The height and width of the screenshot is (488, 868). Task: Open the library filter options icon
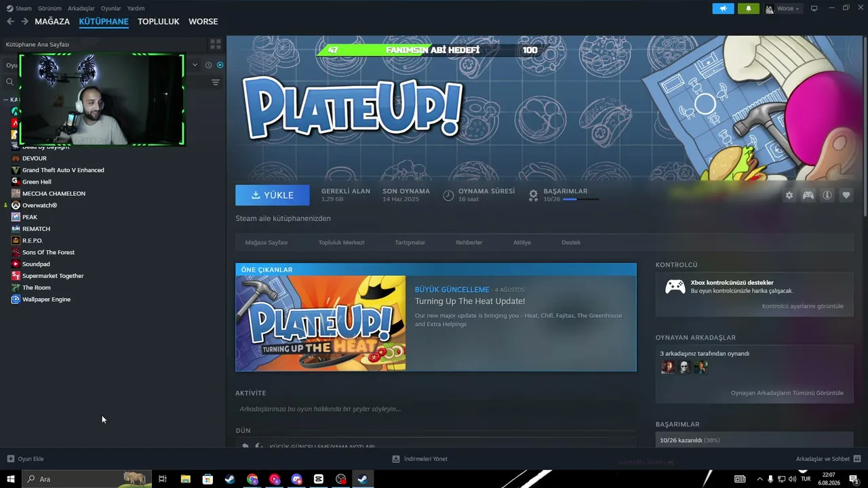tap(216, 82)
